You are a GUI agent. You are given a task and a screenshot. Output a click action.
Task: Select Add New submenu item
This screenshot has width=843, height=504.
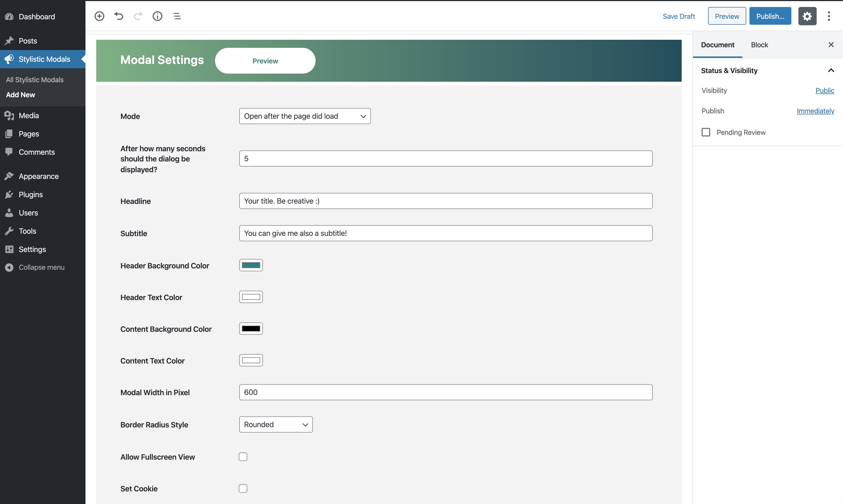(x=20, y=95)
